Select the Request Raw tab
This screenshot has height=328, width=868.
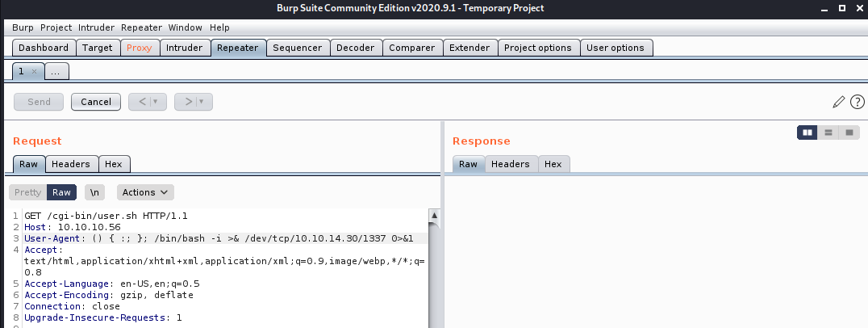coord(29,164)
